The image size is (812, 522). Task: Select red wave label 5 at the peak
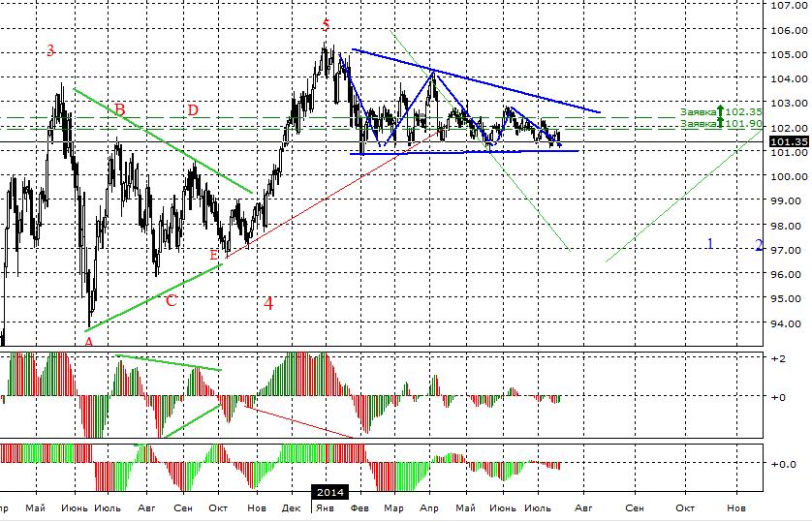tap(326, 24)
